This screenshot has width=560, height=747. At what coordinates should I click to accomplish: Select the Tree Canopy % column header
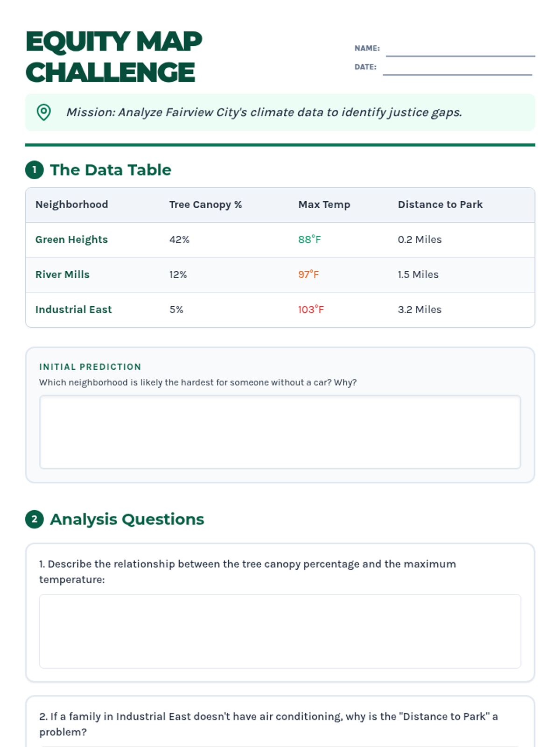205,204
